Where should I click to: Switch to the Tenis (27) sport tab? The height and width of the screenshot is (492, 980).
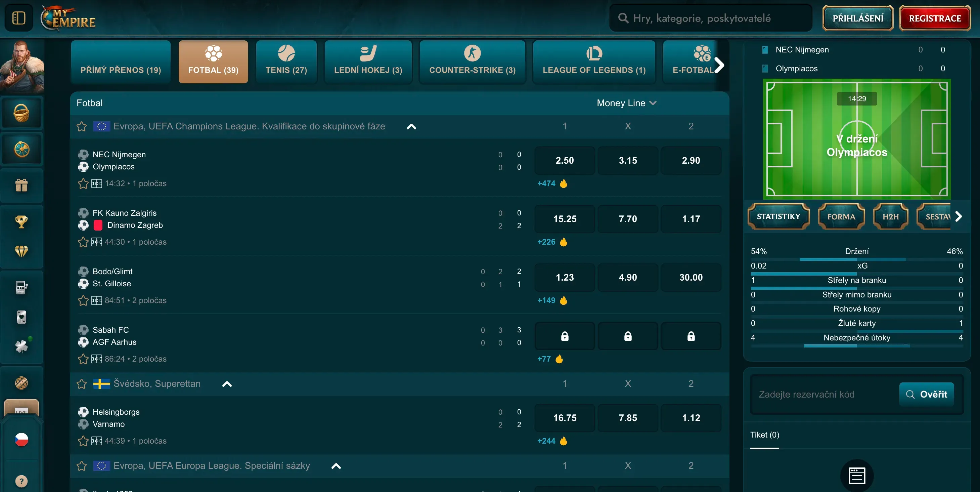pyautogui.click(x=286, y=62)
